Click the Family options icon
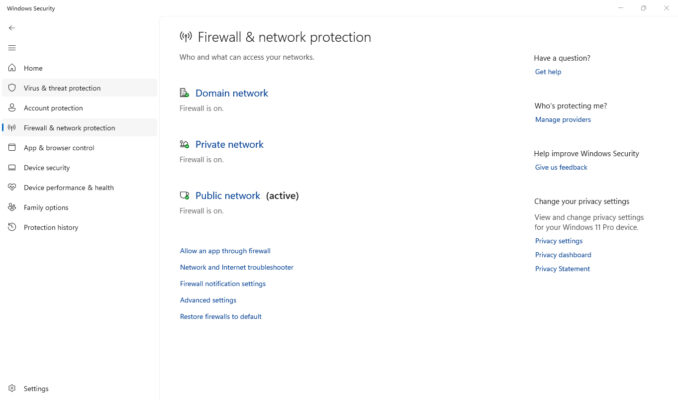The image size is (678, 400). click(12, 208)
